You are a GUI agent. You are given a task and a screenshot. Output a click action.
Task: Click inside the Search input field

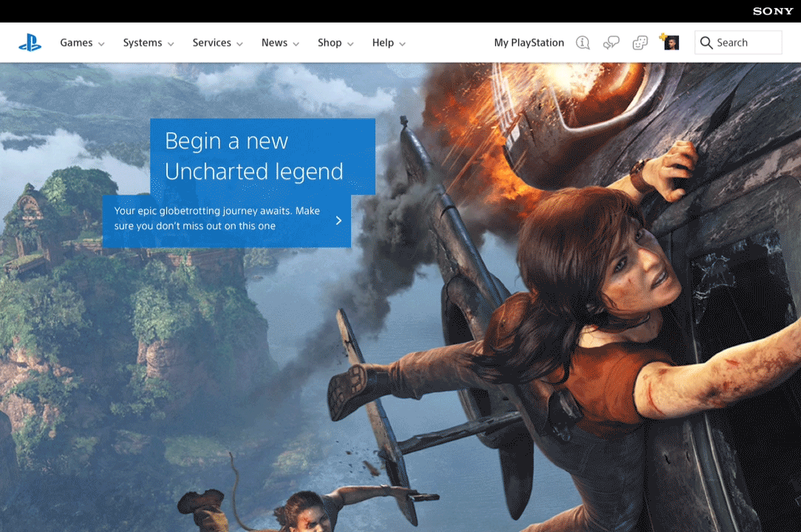(738, 42)
